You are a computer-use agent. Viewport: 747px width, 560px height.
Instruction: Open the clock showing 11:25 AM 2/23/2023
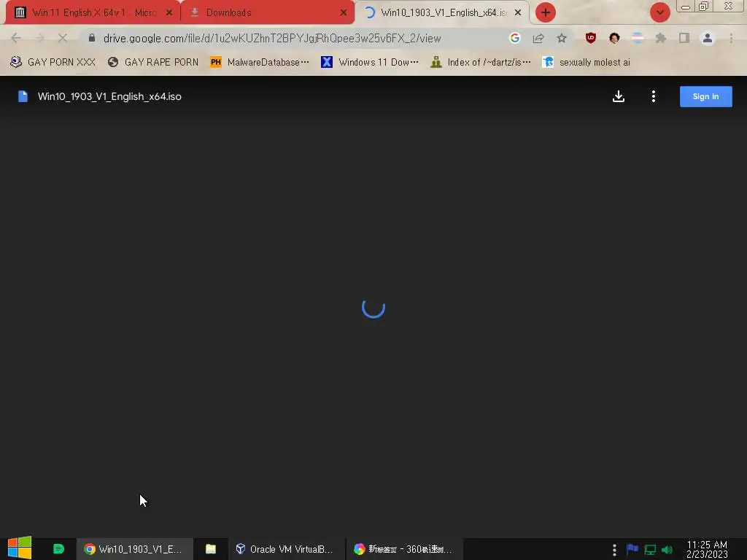coord(707,549)
